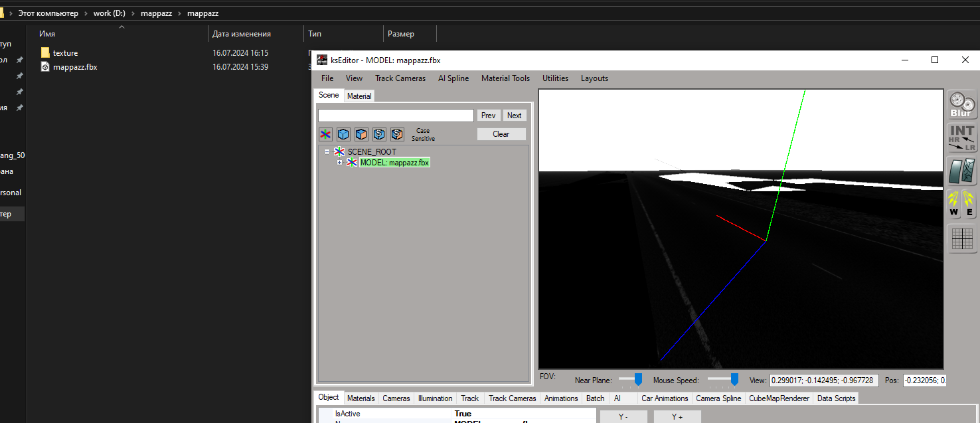Click the texture folder icon in Explorer
The image size is (980, 423).
(x=45, y=52)
